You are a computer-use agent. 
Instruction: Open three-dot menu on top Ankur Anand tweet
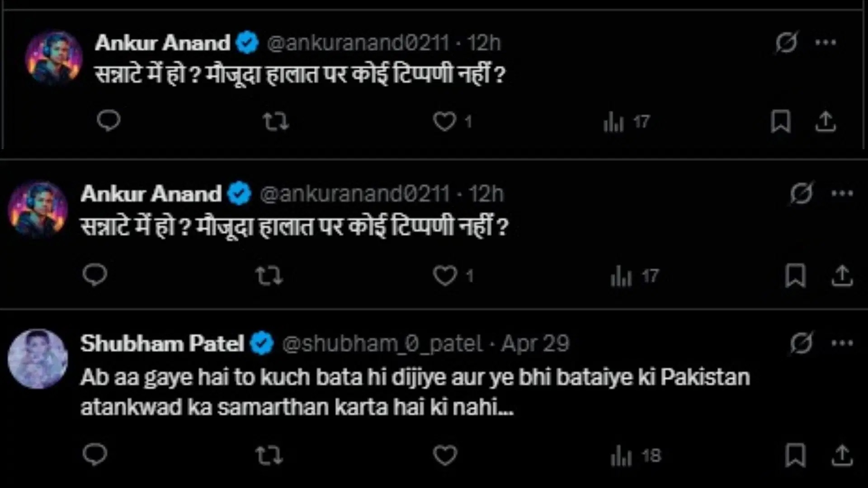(x=826, y=43)
